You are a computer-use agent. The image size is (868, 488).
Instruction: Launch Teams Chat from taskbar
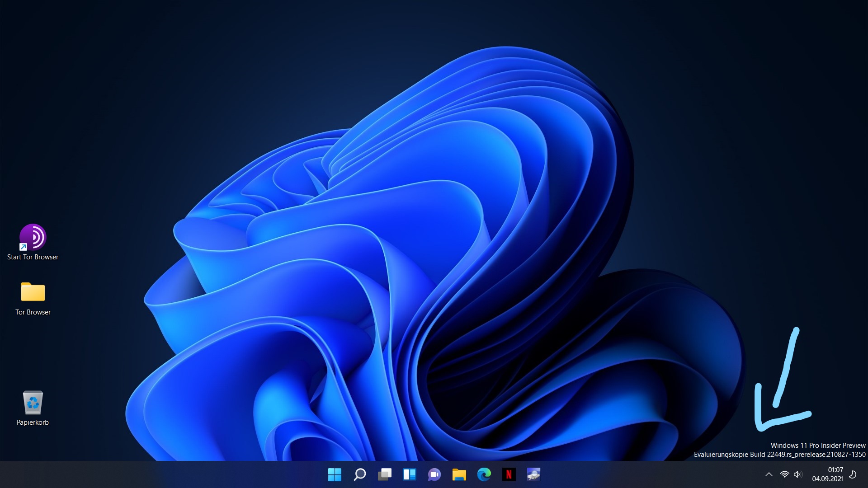click(434, 474)
